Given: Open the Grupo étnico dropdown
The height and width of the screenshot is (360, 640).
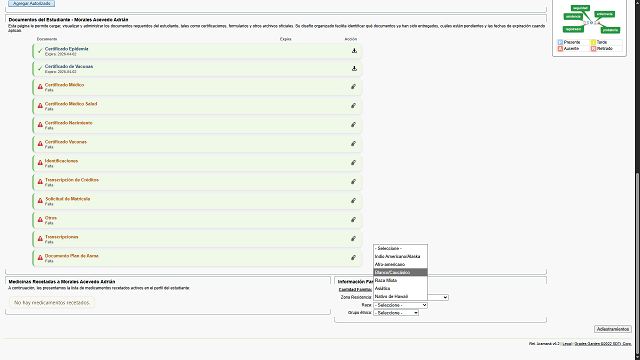Looking at the screenshot, I should pyautogui.click(x=396, y=313).
